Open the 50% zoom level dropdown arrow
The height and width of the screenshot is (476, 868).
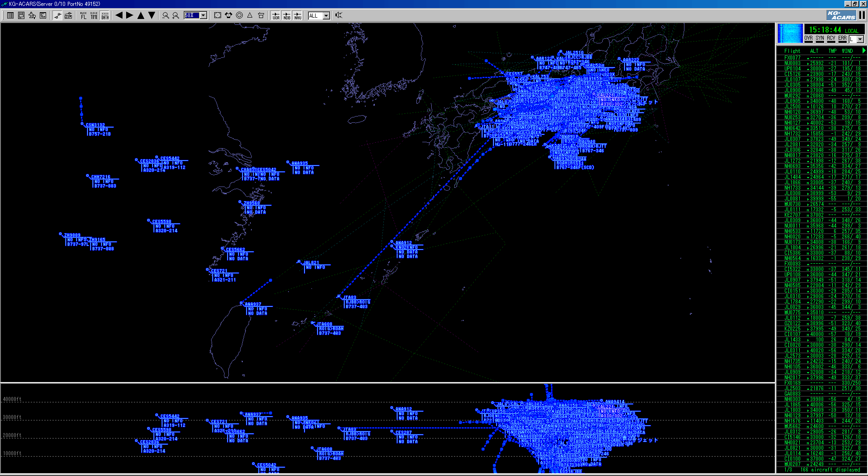(x=203, y=15)
